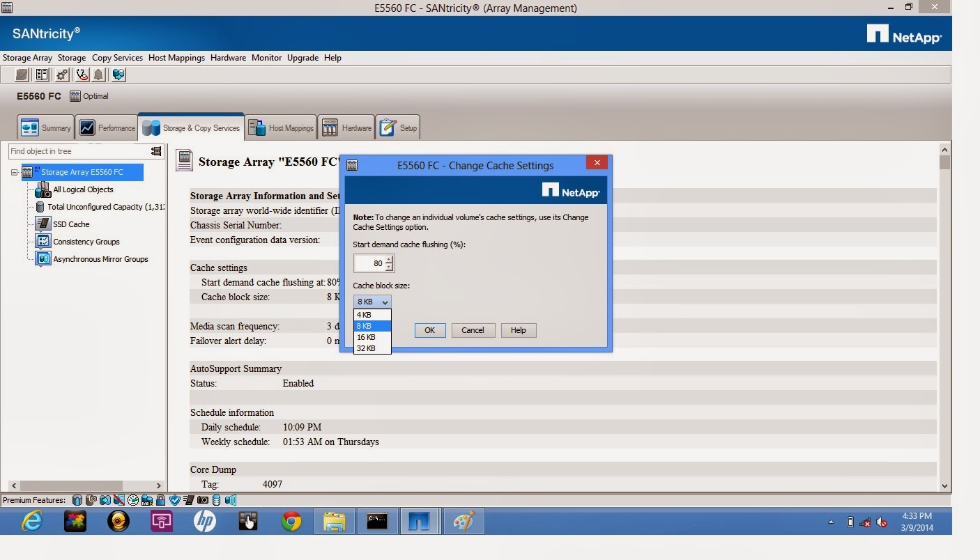The image size is (980, 560).
Task: Select Consistency Groups in the tree
Action: [x=86, y=242]
